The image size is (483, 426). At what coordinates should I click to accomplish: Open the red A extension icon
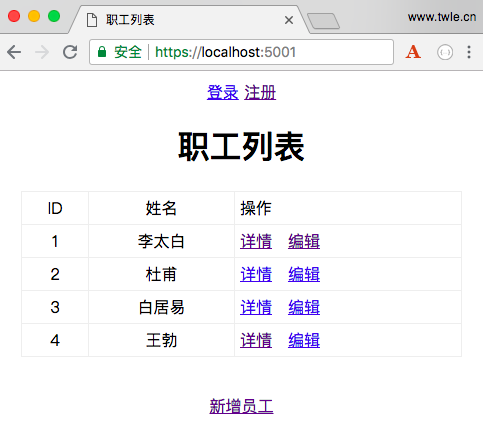pos(413,52)
